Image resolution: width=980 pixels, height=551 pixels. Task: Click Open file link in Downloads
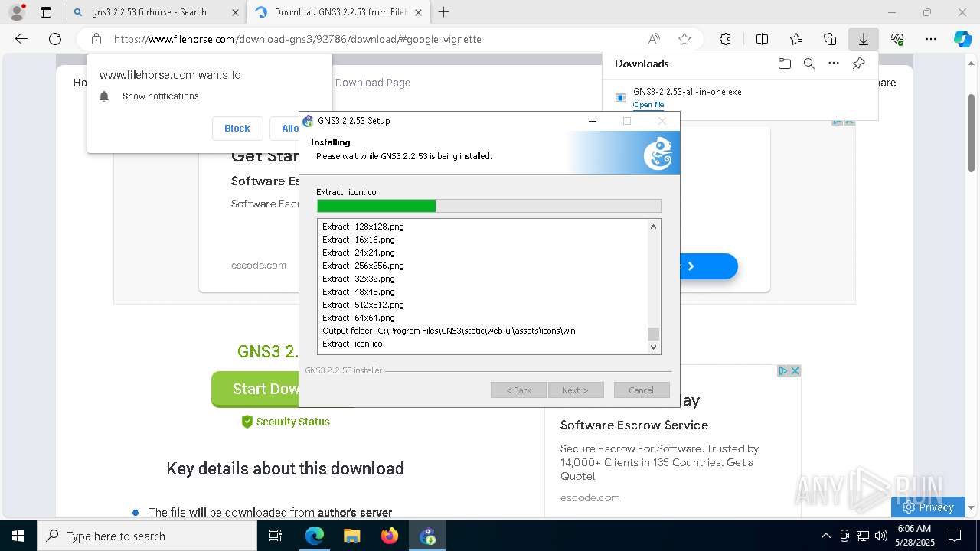coord(648,105)
